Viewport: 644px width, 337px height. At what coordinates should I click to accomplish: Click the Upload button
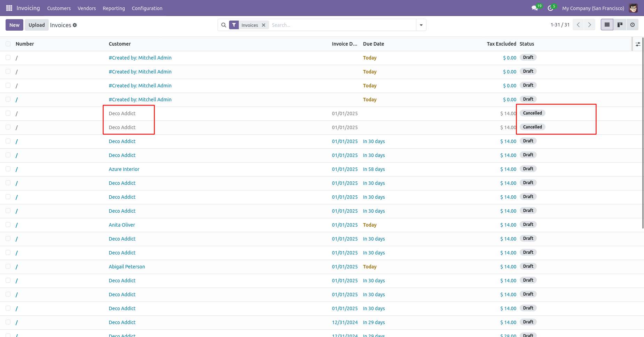(x=37, y=25)
